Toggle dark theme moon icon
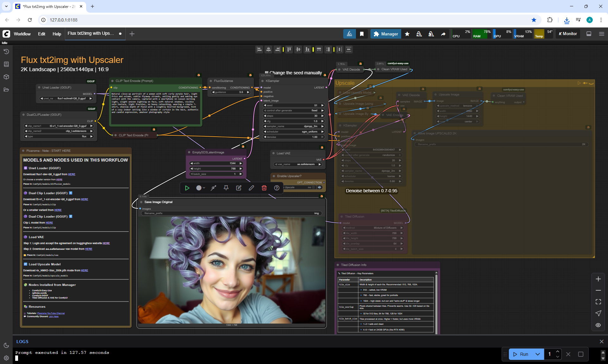This screenshot has height=364, width=608. 6,345
